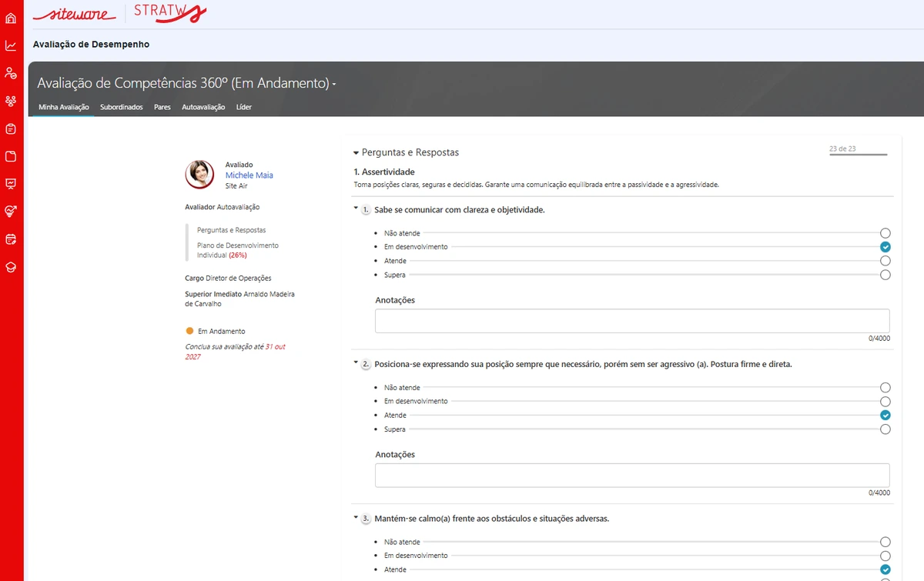Collapse question 2 about expressing position

click(356, 362)
